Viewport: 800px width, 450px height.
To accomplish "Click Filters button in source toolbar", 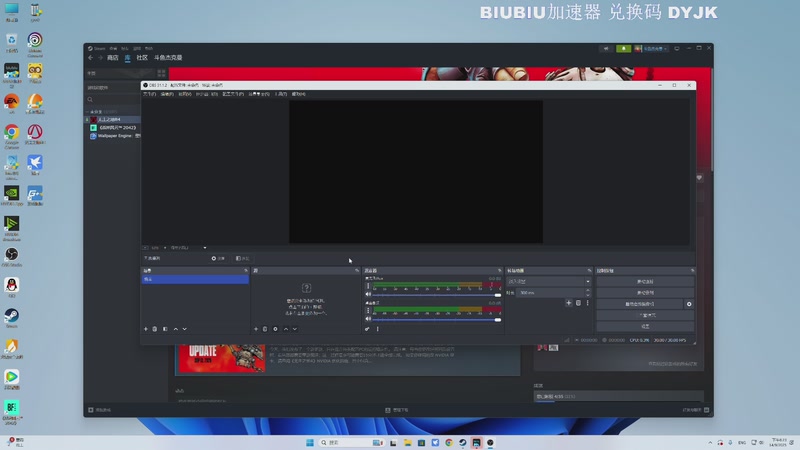I will [243, 259].
